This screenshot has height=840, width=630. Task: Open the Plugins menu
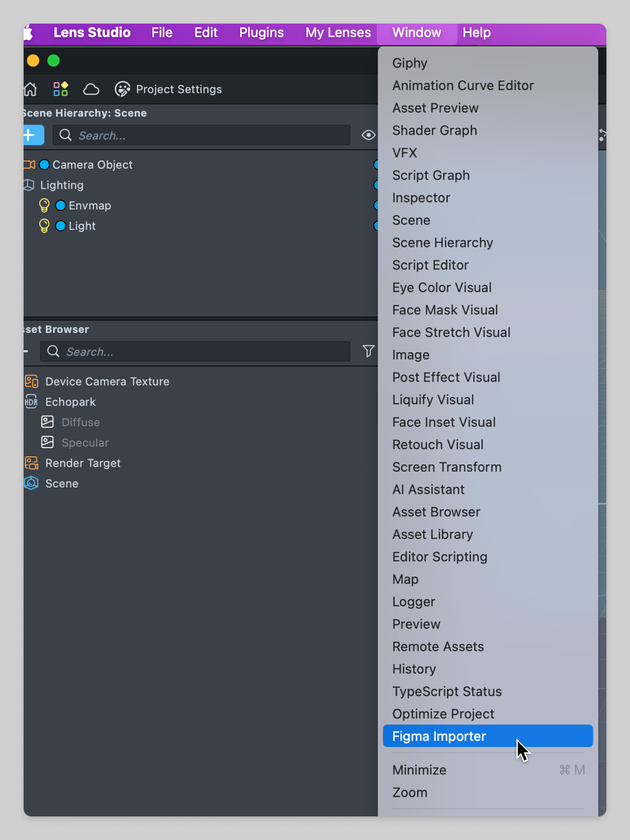tap(261, 33)
